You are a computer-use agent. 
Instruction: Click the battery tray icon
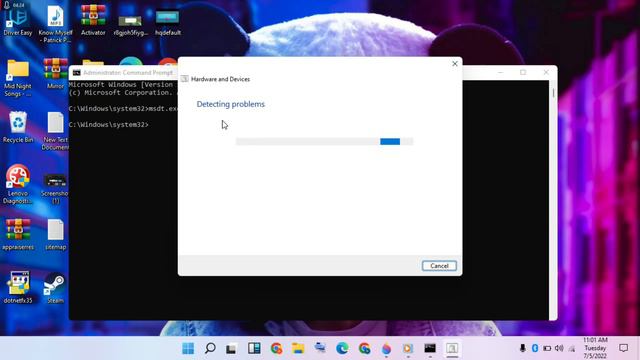[547, 348]
